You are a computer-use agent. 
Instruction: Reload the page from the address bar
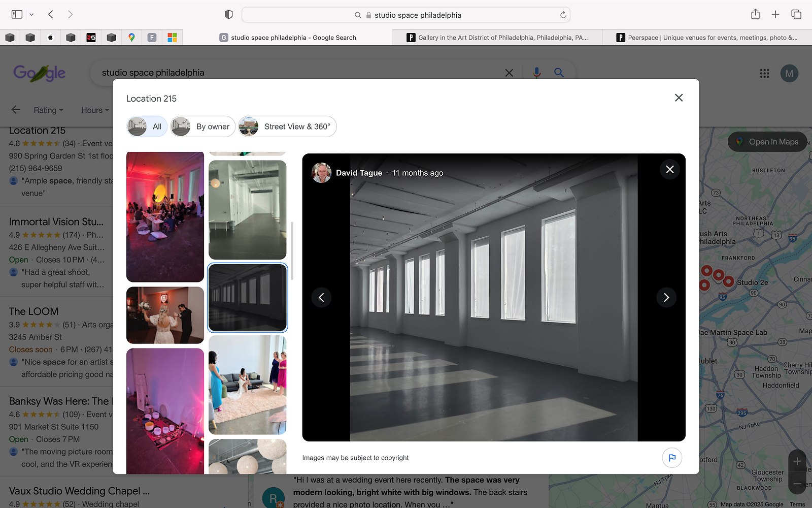[x=563, y=15]
